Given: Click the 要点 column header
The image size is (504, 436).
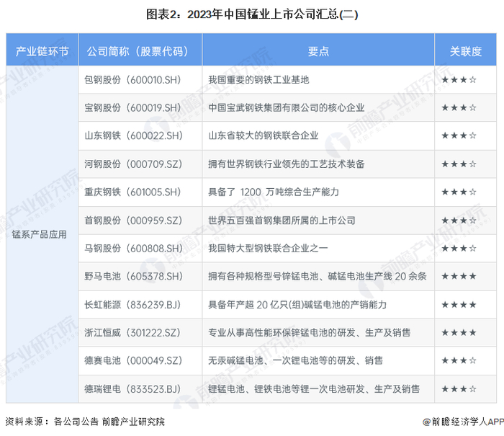Looking at the screenshot, I should [318, 51].
